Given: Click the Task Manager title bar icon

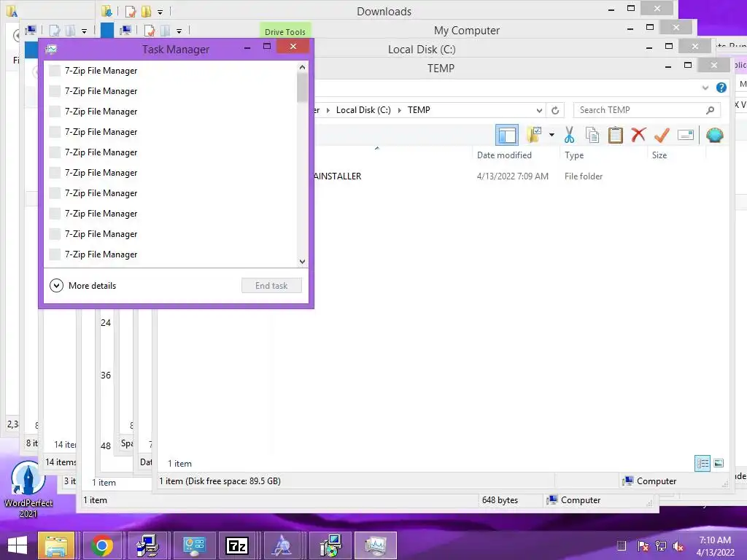Looking at the screenshot, I should 52,49.
